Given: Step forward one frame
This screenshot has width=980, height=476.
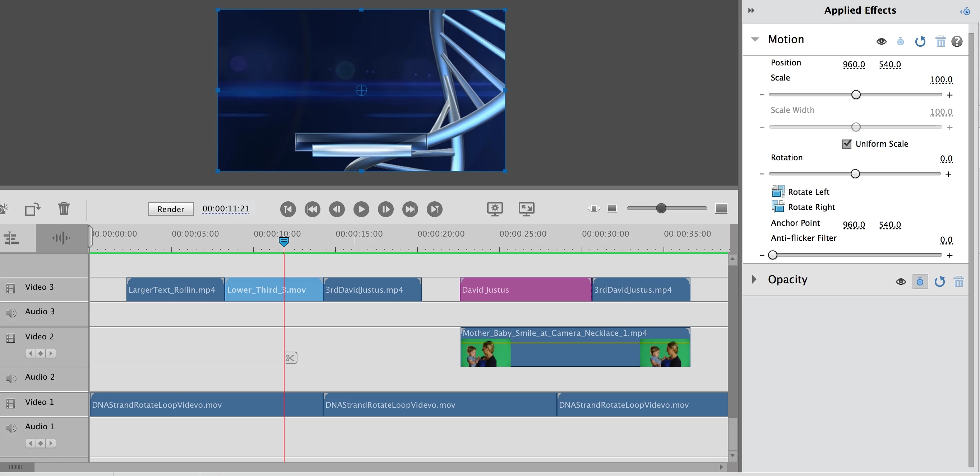Looking at the screenshot, I should [x=385, y=209].
